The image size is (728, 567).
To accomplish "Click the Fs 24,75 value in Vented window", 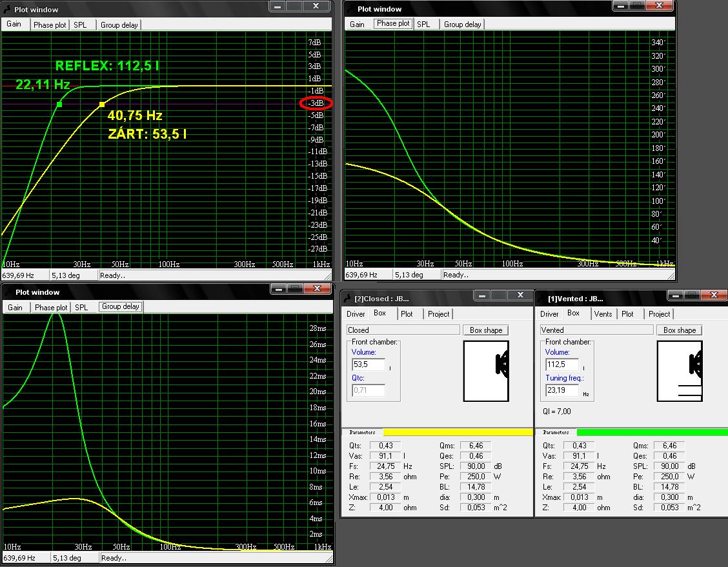I will (x=579, y=466).
